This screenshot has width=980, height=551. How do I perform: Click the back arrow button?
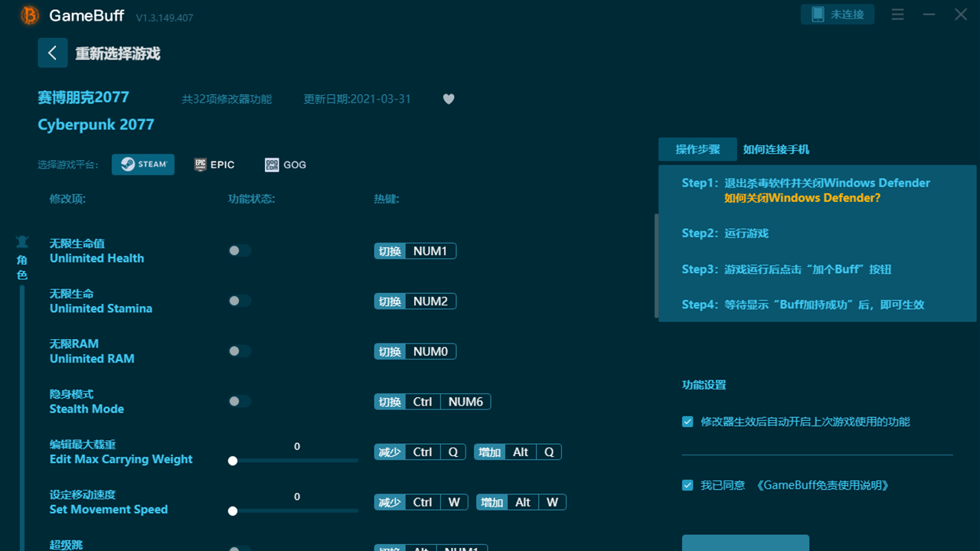(52, 53)
